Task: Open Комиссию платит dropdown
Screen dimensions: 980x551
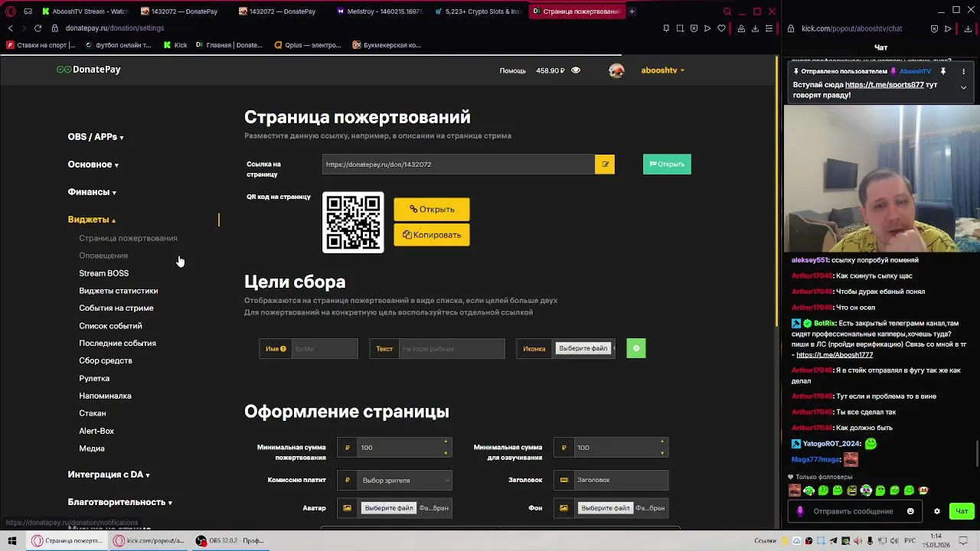Action: tap(404, 481)
